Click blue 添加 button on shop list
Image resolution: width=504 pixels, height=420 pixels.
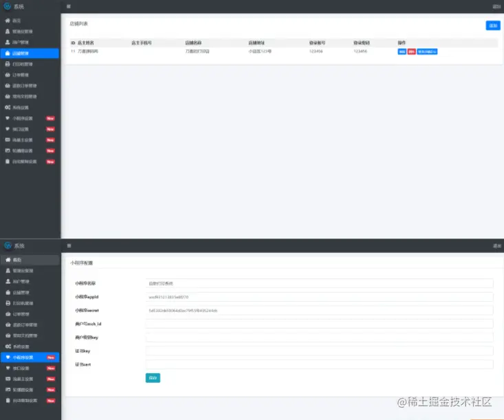pos(493,25)
